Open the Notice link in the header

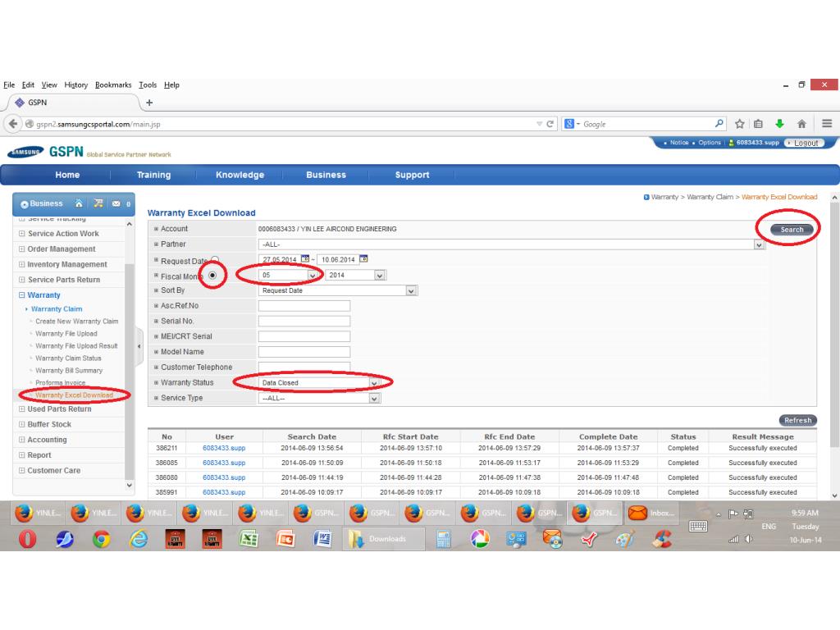(x=678, y=143)
